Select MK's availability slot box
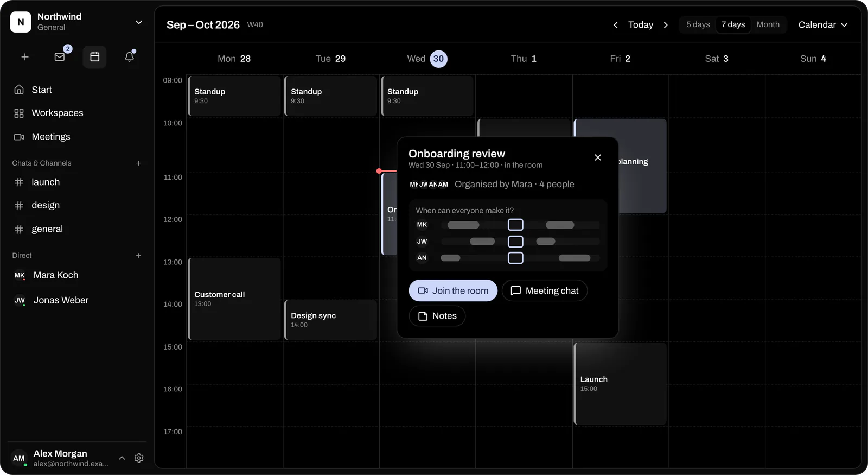Viewport: 868px width, 475px height. tap(515, 225)
